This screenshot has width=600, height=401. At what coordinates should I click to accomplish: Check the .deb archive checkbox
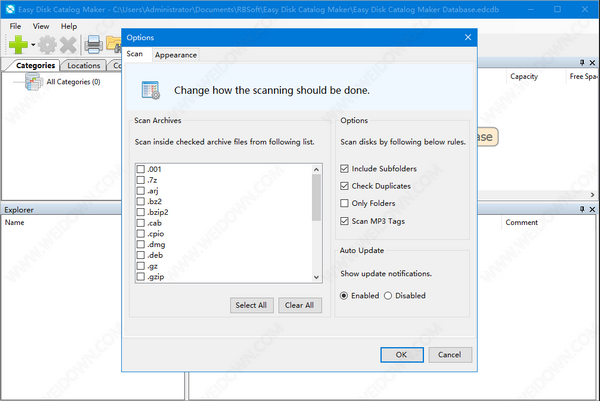[141, 255]
